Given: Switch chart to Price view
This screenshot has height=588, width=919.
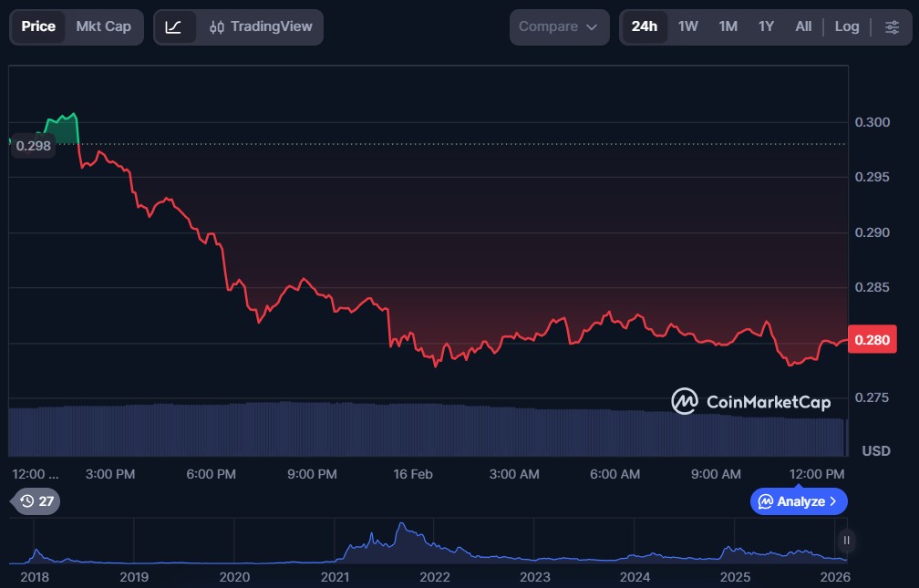Looking at the screenshot, I should pos(38,26).
